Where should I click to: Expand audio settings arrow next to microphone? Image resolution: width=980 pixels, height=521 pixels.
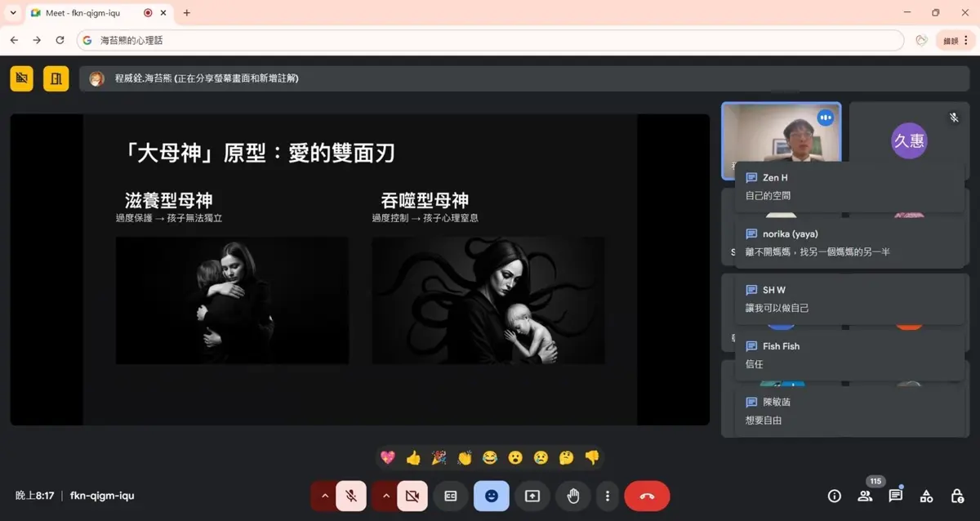[x=324, y=496]
